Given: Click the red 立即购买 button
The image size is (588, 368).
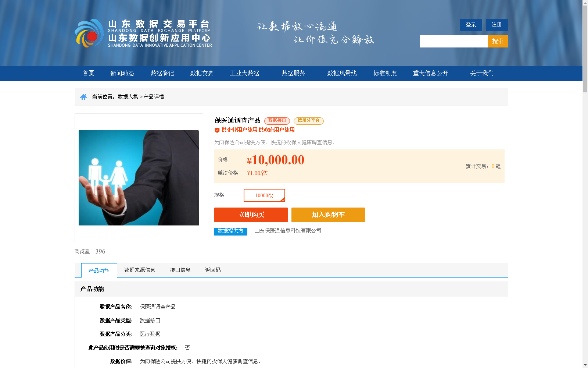Looking at the screenshot, I should pyautogui.click(x=251, y=215).
